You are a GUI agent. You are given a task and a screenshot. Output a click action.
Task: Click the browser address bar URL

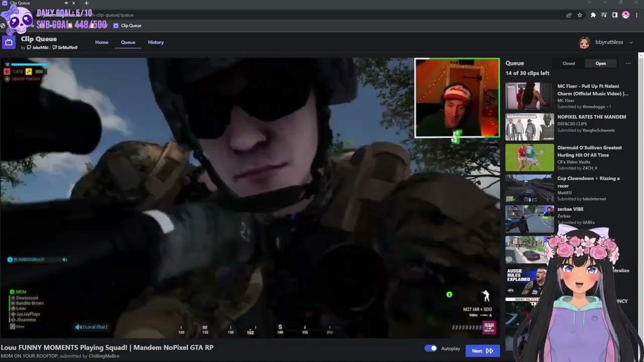click(88, 15)
